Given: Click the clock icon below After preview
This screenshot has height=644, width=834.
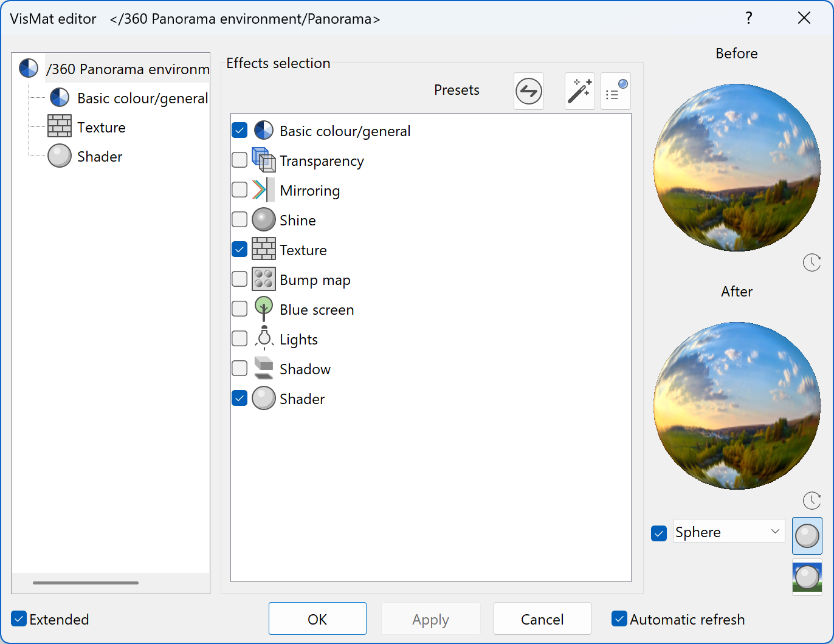Looking at the screenshot, I should coord(812,501).
